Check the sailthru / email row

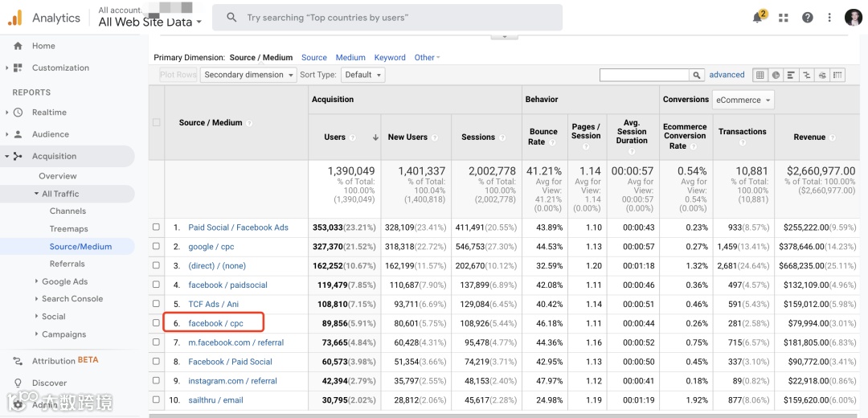click(x=156, y=400)
